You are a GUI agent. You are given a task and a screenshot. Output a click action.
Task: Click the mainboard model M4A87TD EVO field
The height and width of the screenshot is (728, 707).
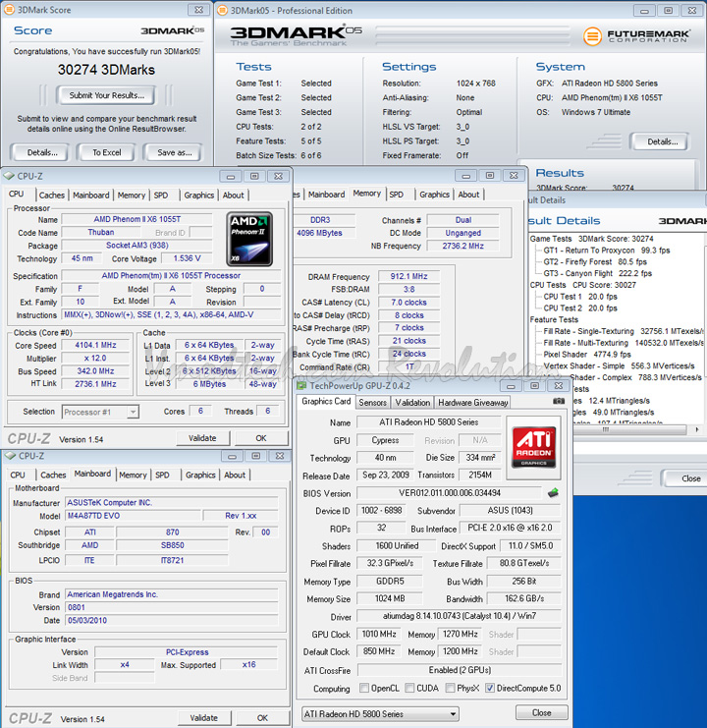pos(134,516)
